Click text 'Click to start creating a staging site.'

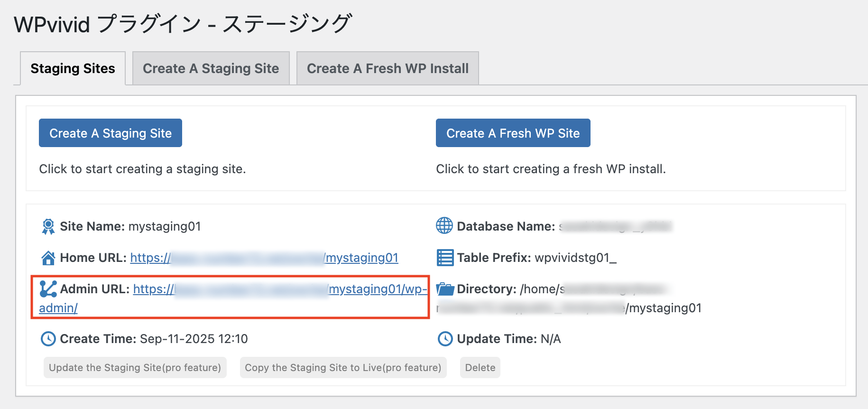[142, 169]
